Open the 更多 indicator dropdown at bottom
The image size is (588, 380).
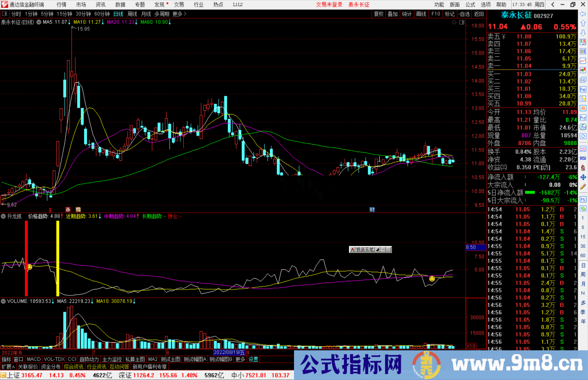point(240,359)
